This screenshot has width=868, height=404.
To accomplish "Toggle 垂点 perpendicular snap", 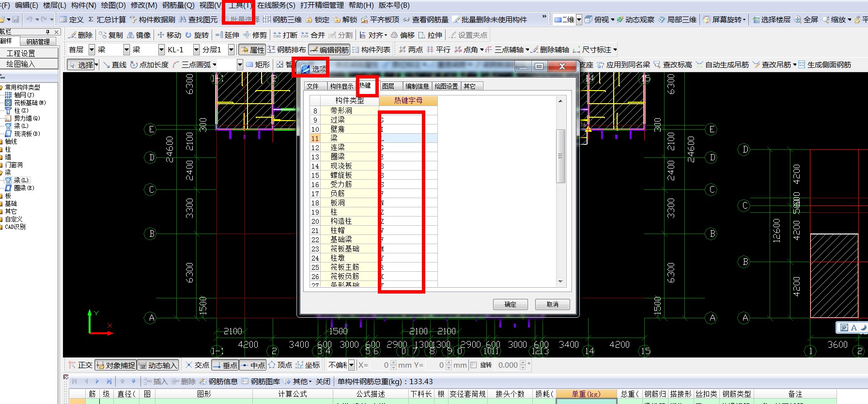I will [x=225, y=365].
